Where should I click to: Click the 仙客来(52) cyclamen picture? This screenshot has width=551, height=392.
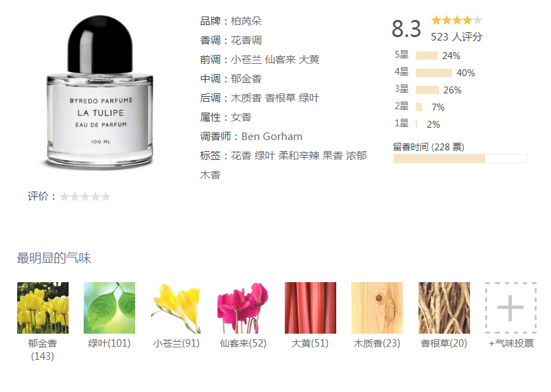(x=243, y=308)
